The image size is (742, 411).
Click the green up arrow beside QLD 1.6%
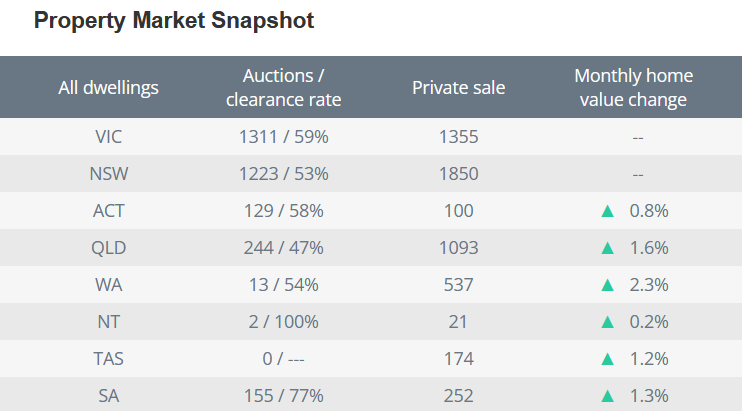(606, 248)
